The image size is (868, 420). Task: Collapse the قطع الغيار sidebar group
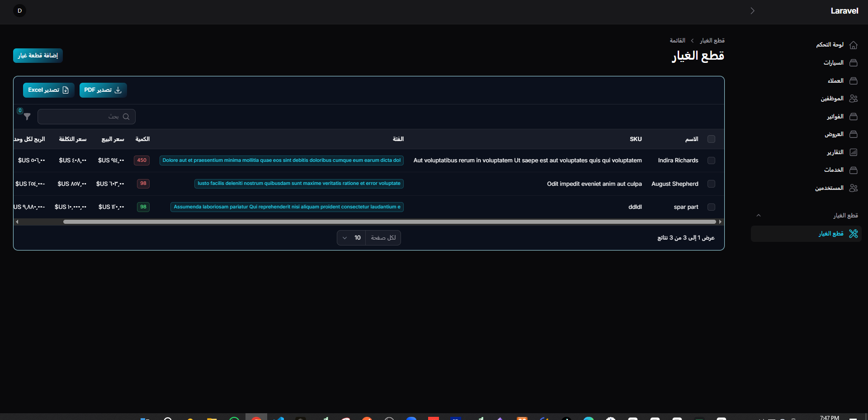click(x=759, y=216)
